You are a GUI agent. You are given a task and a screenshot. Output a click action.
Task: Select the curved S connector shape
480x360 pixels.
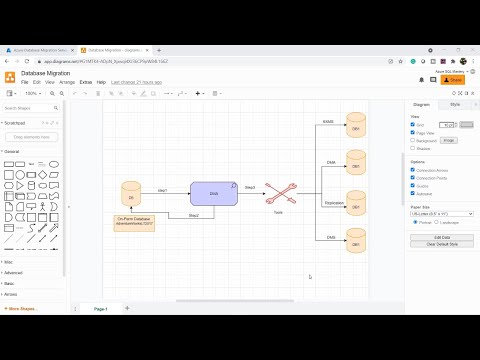coord(31,228)
